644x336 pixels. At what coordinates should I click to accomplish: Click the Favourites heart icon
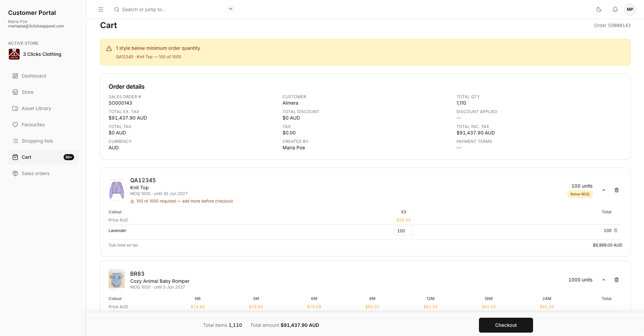(x=15, y=125)
